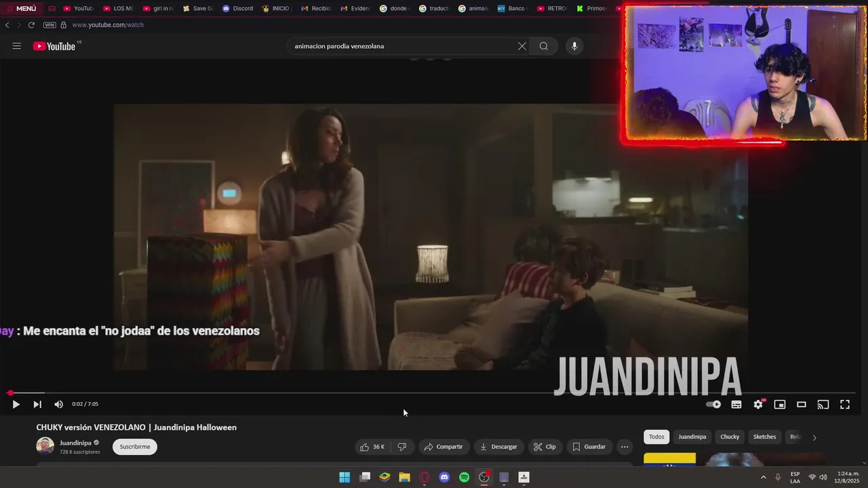Select the Chucky filter chip
The image size is (868, 488).
(730, 437)
